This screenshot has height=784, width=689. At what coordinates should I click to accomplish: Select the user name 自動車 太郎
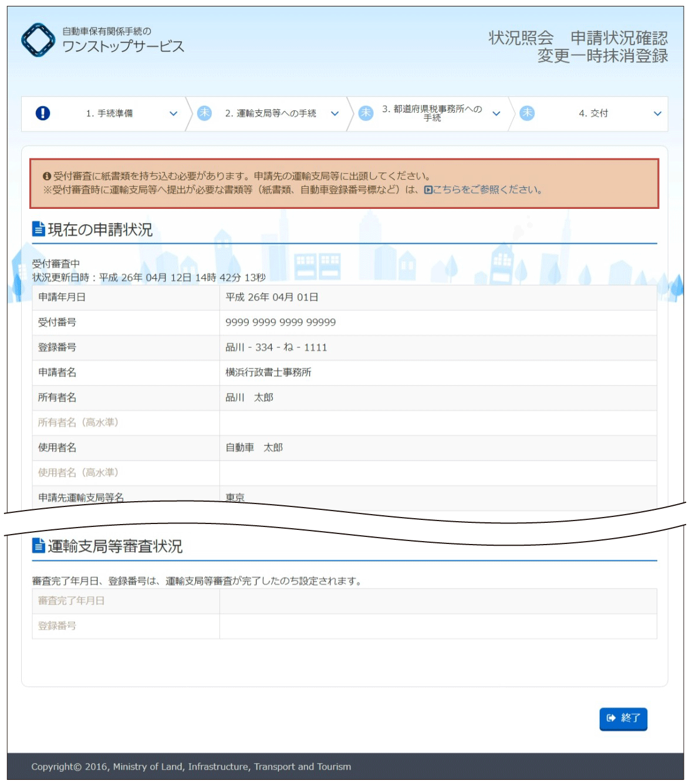pos(254,448)
